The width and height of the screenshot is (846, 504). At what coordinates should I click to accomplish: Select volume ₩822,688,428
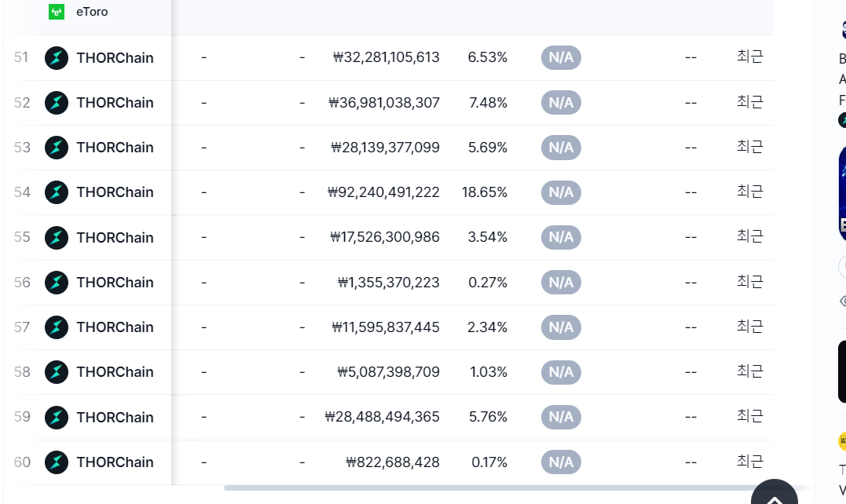(x=393, y=462)
